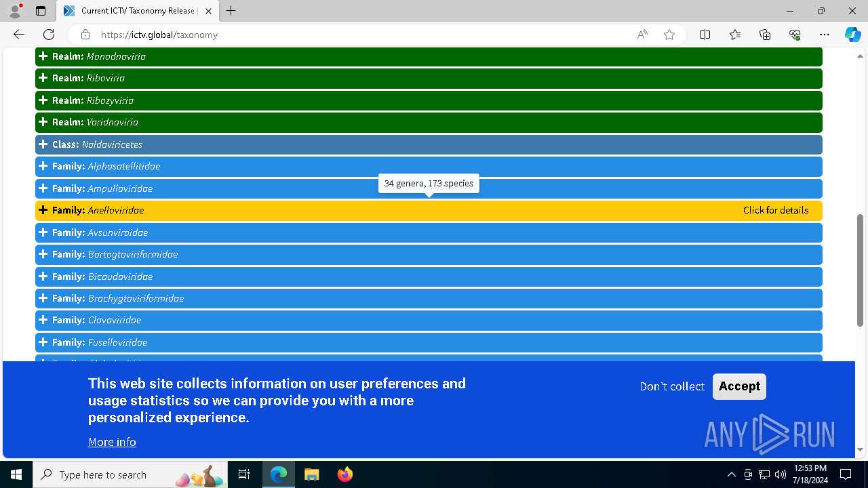Open the Copilot sidebar
Screen dimensions: 868x488
pyautogui.click(x=853, y=35)
